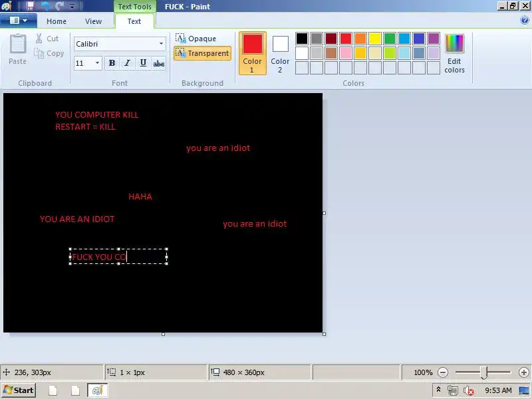Click the Copy icon
The width and height of the screenshot is (532, 399).
[39, 53]
